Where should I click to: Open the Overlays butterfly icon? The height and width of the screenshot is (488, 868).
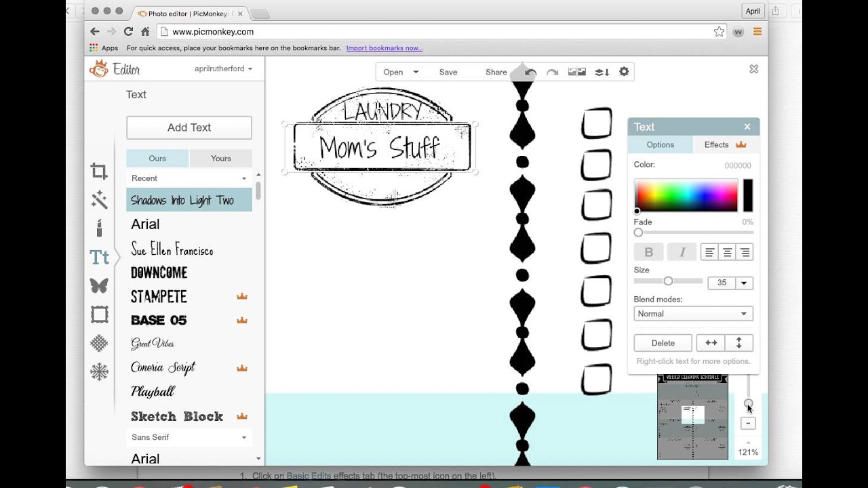pyautogui.click(x=99, y=285)
